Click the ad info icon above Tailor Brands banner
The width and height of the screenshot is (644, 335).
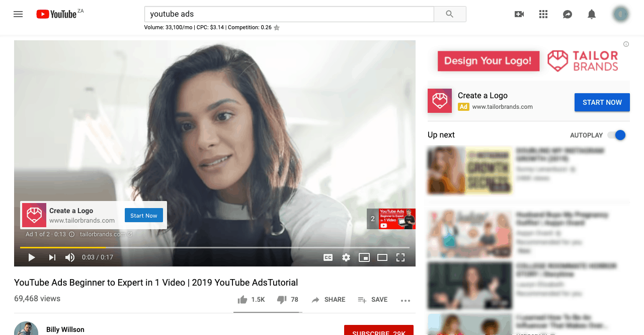coord(626,44)
